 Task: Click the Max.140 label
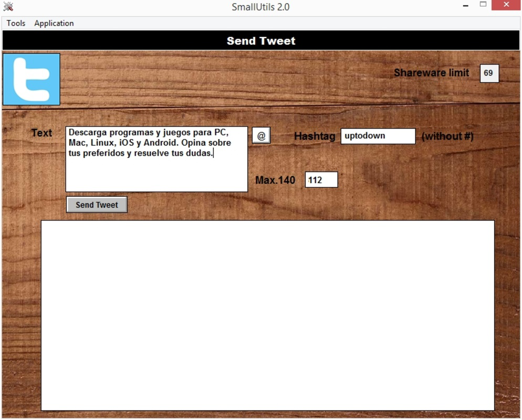275,180
